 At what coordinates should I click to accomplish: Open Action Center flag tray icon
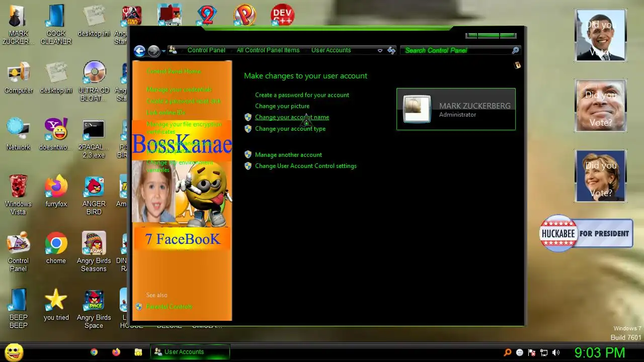[x=532, y=352]
